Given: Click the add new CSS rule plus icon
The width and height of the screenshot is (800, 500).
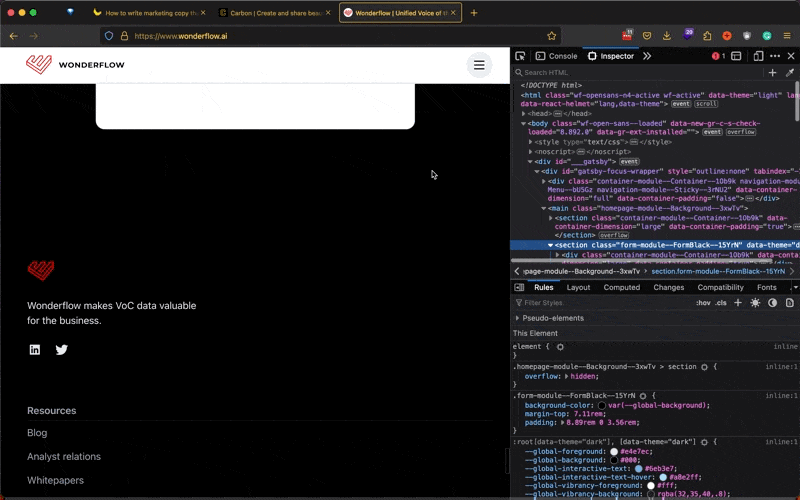Looking at the screenshot, I should [x=738, y=303].
